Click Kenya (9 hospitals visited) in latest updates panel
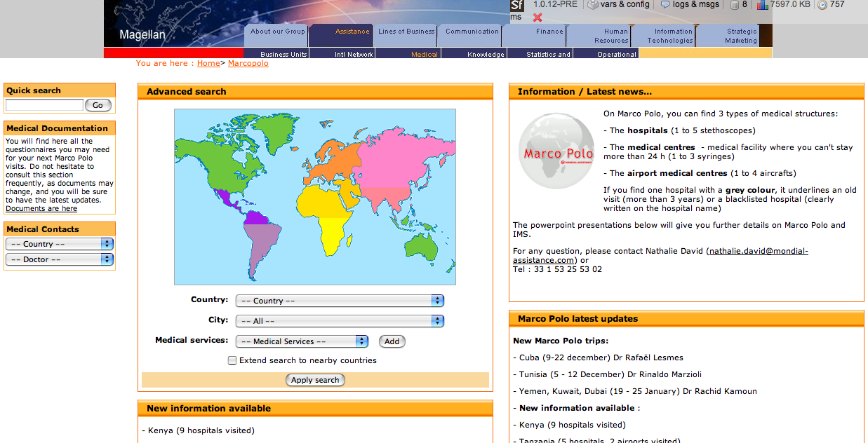868x443 pixels. point(569,425)
